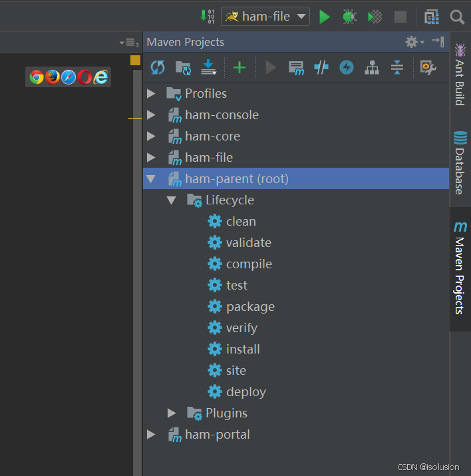Open preview in Chrome browser
This screenshot has height=476, width=471.
point(37,77)
